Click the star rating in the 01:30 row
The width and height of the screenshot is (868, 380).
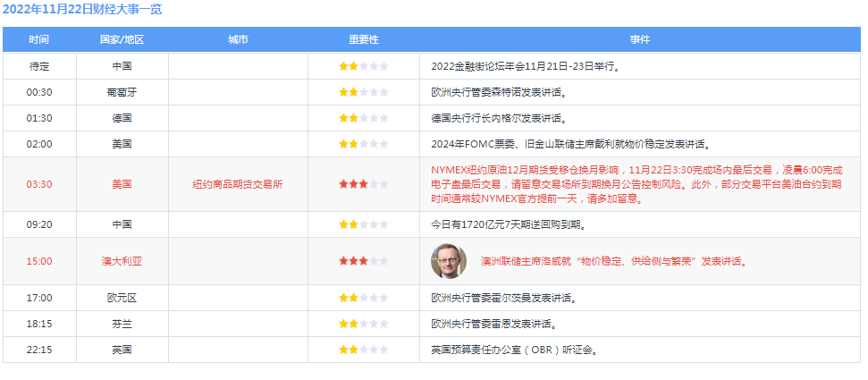tap(364, 118)
